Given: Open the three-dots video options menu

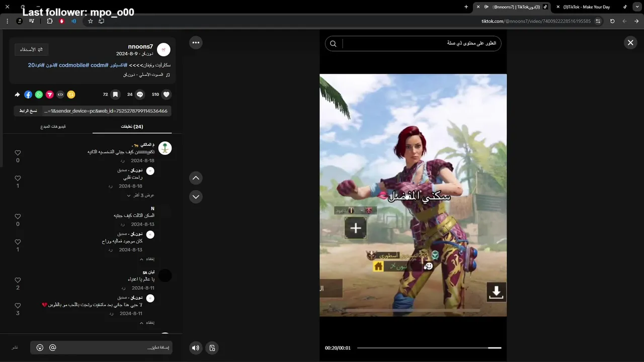Looking at the screenshot, I should point(196,43).
